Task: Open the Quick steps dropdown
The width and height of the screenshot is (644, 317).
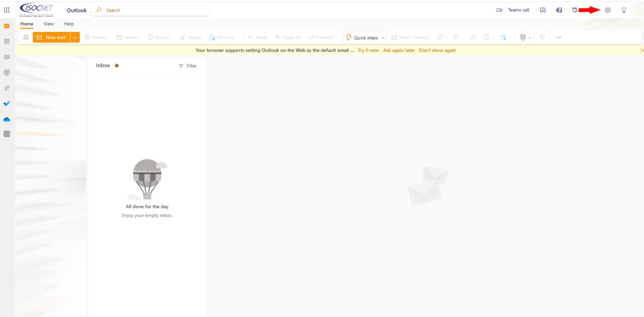Action: coord(383,37)
